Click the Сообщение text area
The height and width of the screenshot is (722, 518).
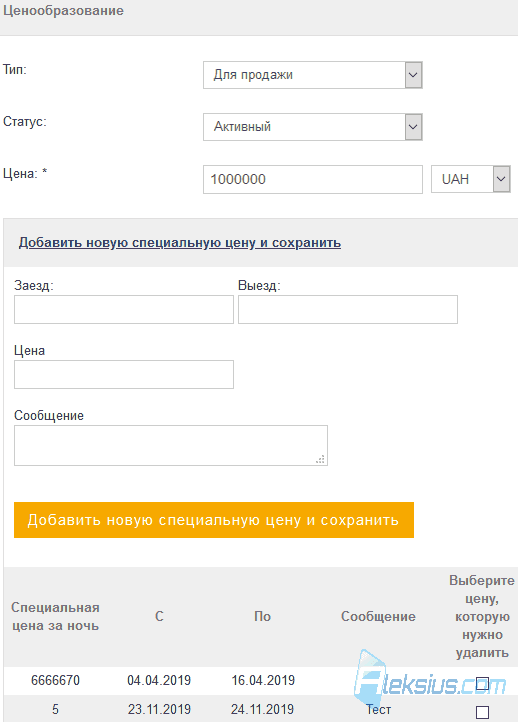(x=171, y=445)
